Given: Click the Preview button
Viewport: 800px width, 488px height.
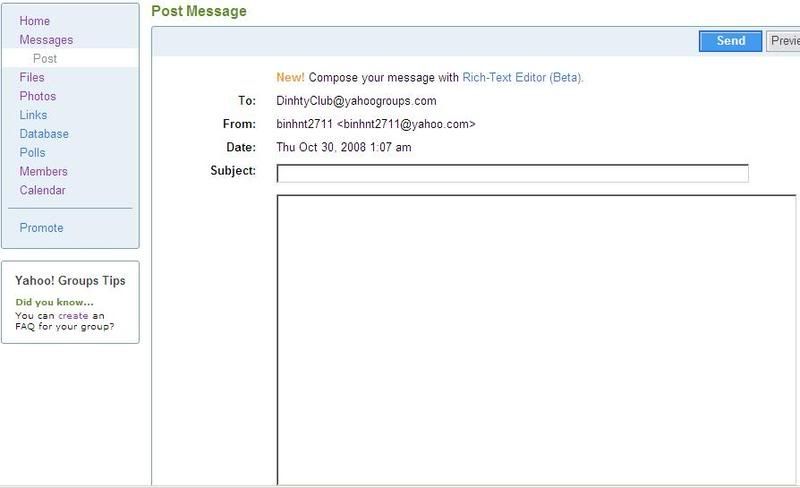Looking at the screenshot, I should pos(783,41).
